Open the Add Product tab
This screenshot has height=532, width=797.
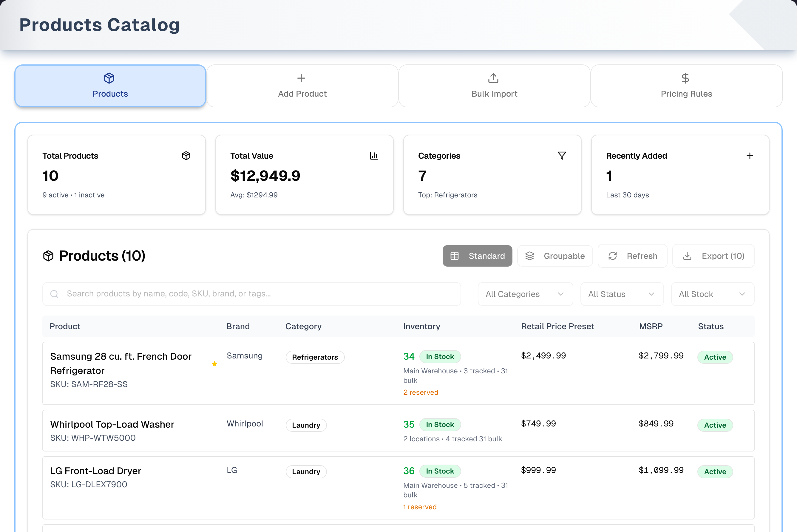[302, 86]
